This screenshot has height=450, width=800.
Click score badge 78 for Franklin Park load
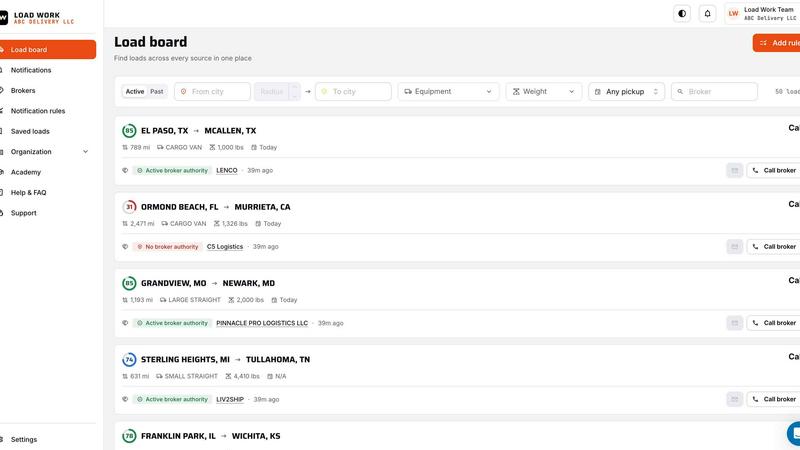click(x=129, y=436)
